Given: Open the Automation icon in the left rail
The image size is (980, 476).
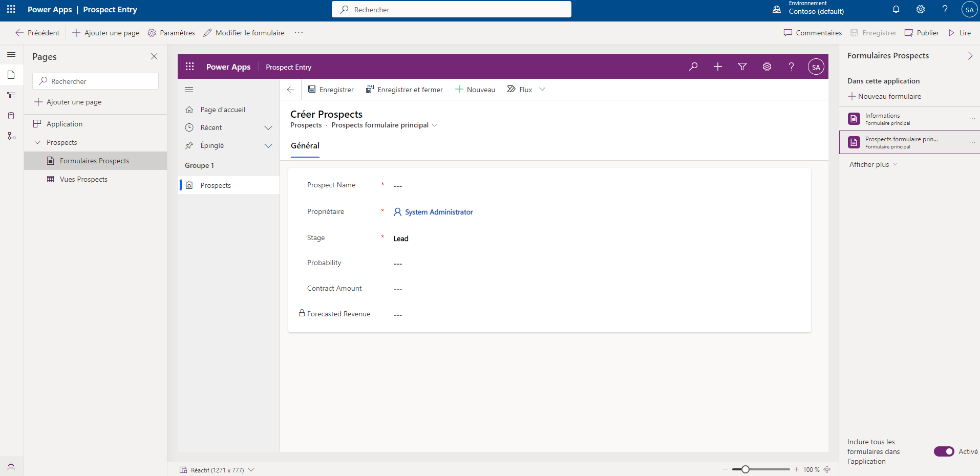Looking at the screenshot, I should coord(11,136).
